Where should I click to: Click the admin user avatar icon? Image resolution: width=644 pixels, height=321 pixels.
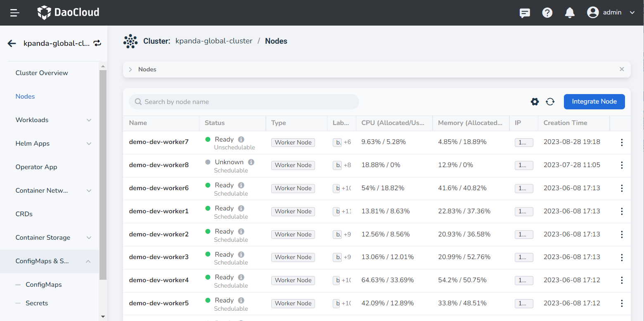pos(592,12)
